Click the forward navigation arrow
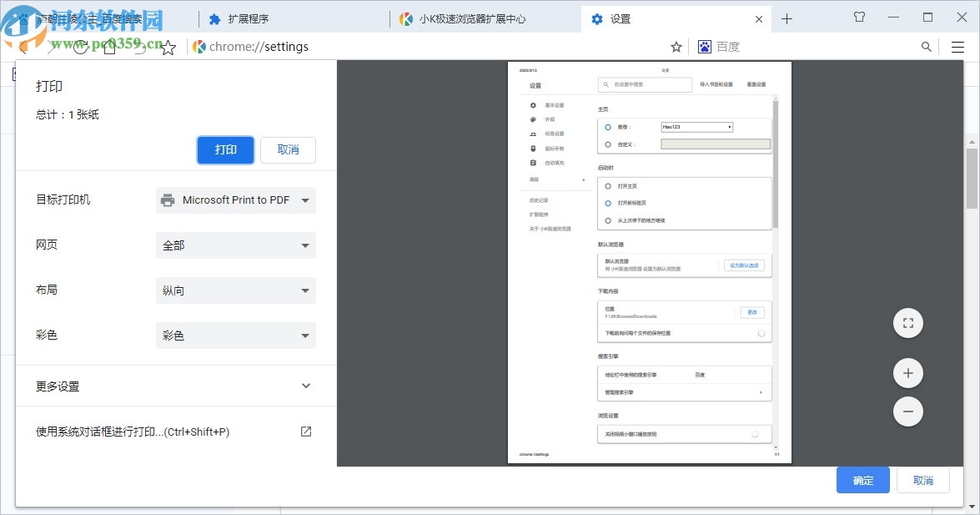Viewport: 980px width, 515px height. [x=52, y=48]
